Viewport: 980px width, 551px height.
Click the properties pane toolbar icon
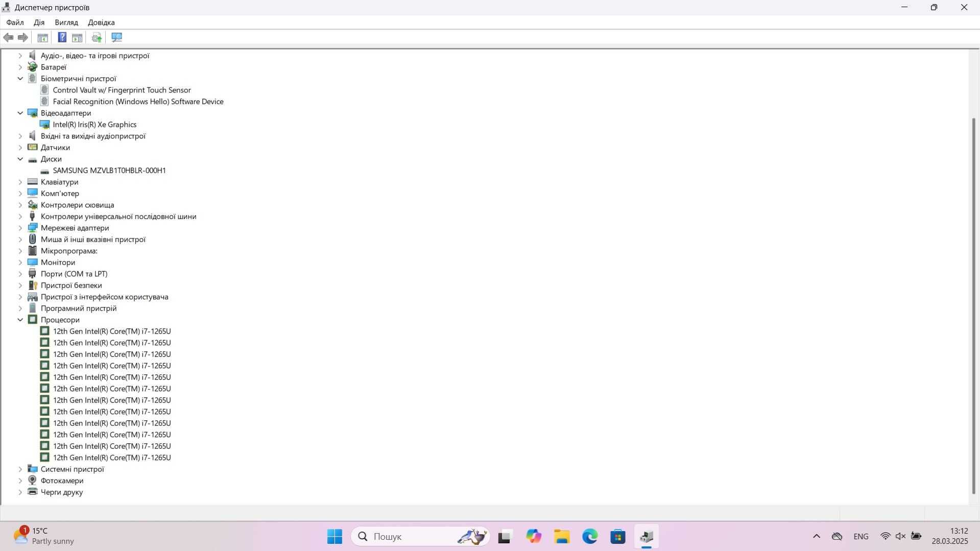click(x=77, y=37)
